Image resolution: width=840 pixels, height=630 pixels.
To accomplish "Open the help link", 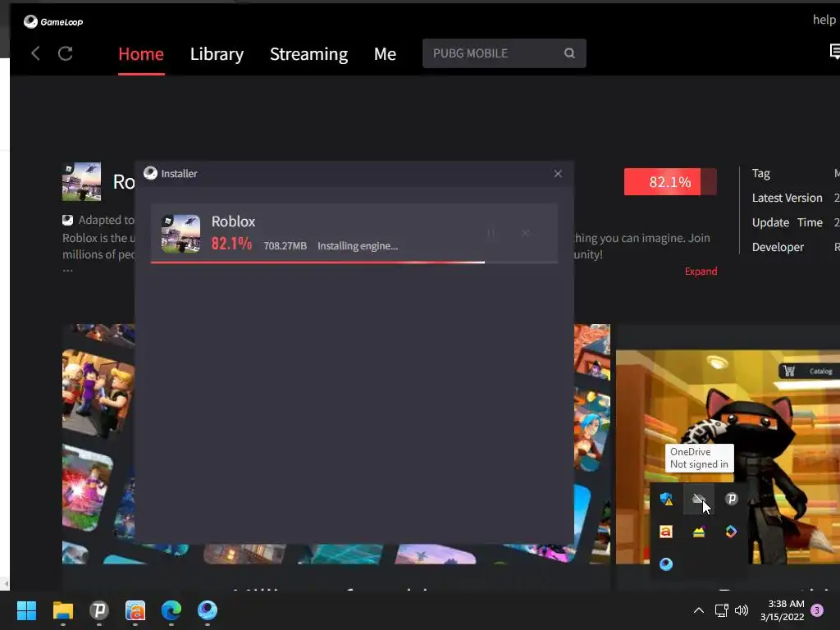I will [824, 20].
